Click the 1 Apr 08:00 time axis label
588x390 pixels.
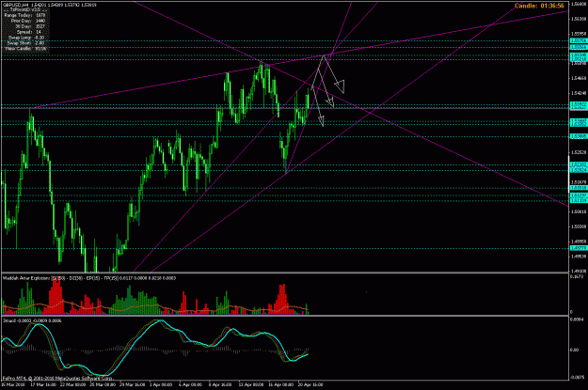(161, 384)
